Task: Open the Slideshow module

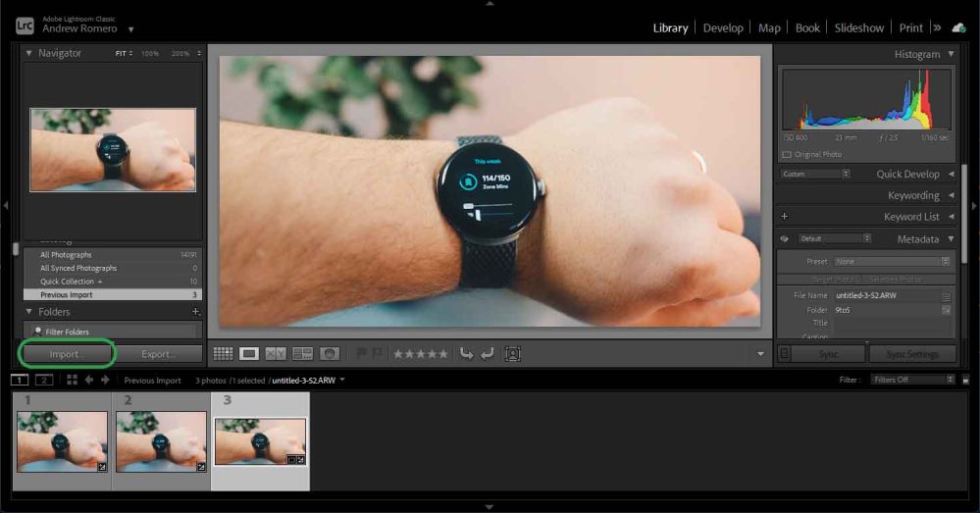Action: 858,27
